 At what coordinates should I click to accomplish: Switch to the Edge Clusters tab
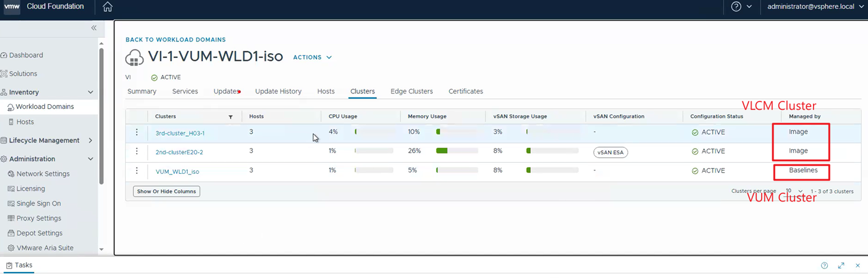click(412, 92)
